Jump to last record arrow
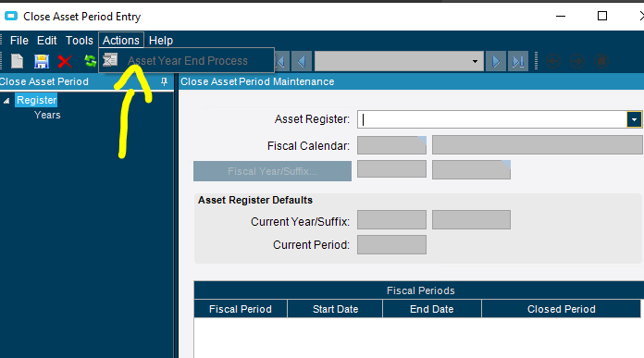 (x=517, y=61)
